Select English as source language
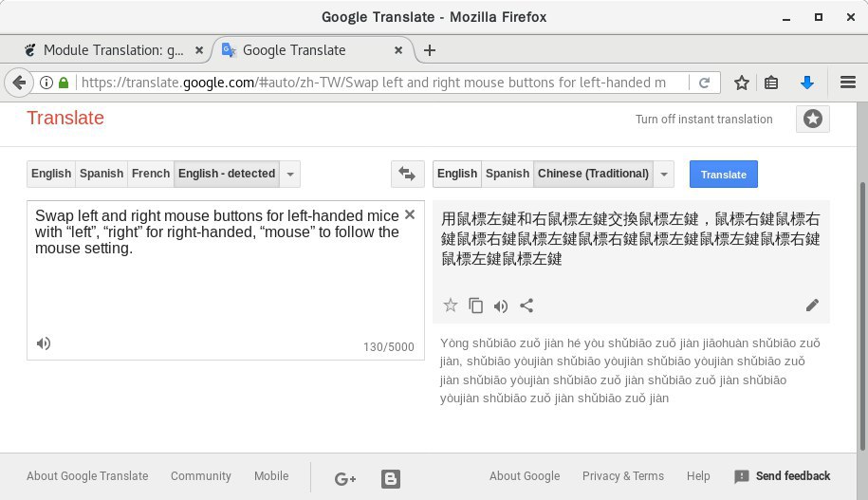The image size is (868, 500). pos(51,174)
